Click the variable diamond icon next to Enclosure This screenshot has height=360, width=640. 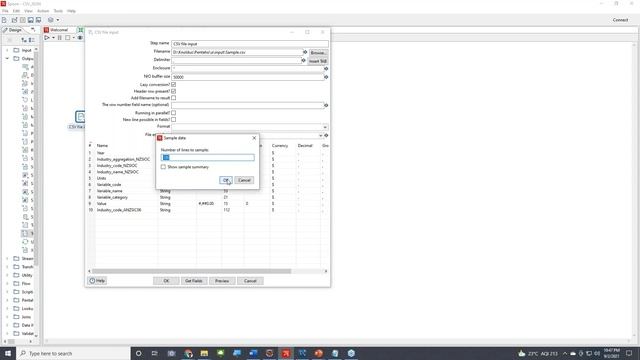tap(326, 69)
